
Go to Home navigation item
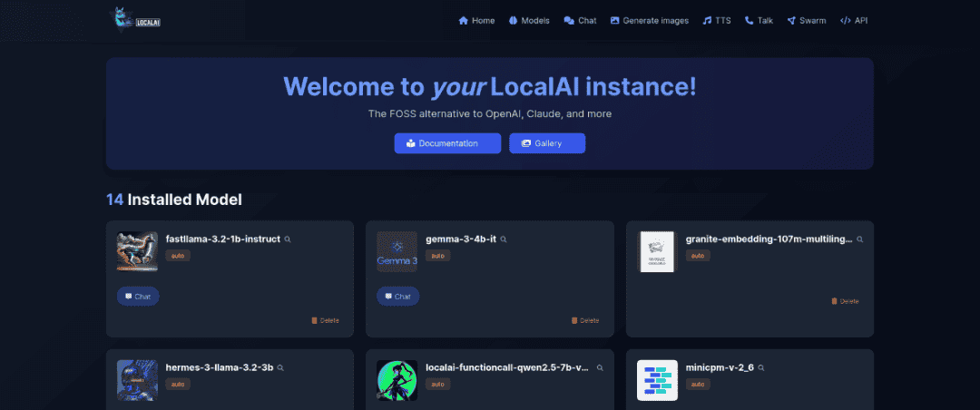point(476,21)
